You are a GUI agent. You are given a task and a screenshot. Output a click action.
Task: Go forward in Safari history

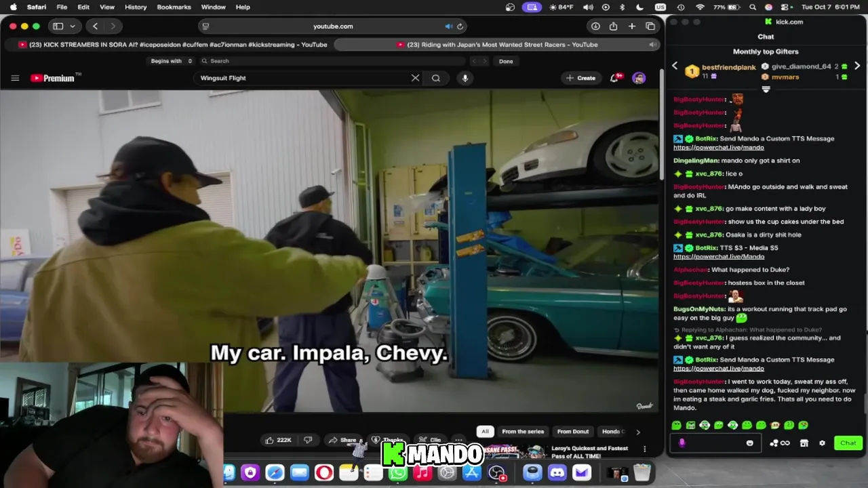pos(113,26)
